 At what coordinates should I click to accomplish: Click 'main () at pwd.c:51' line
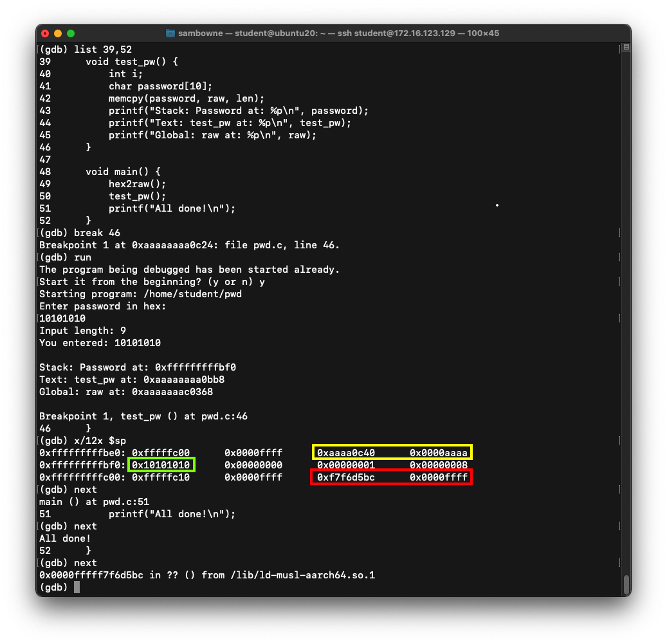pyautogui.click(x=94, y=502)
